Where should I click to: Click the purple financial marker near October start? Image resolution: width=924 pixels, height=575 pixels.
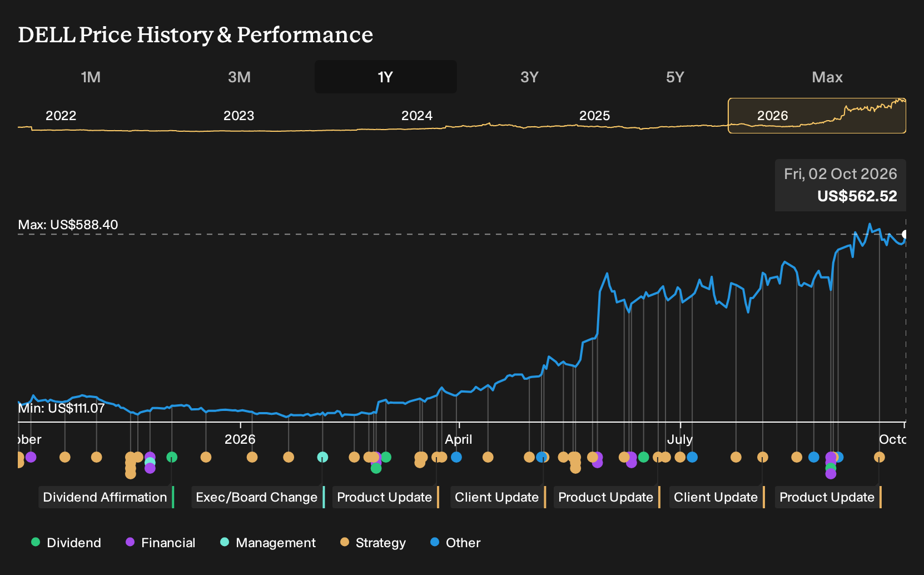click(31, 457)
